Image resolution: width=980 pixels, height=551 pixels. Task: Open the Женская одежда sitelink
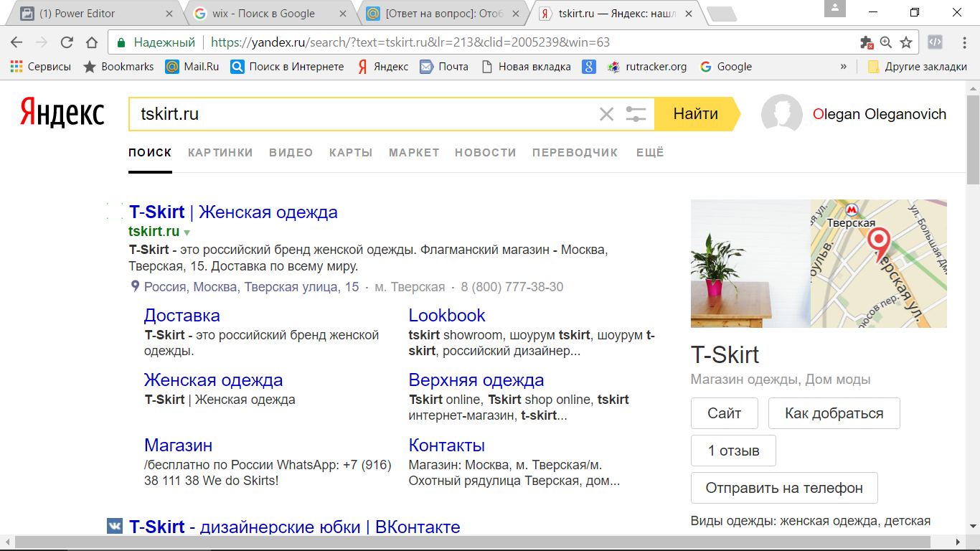click(x=214, y=380)
